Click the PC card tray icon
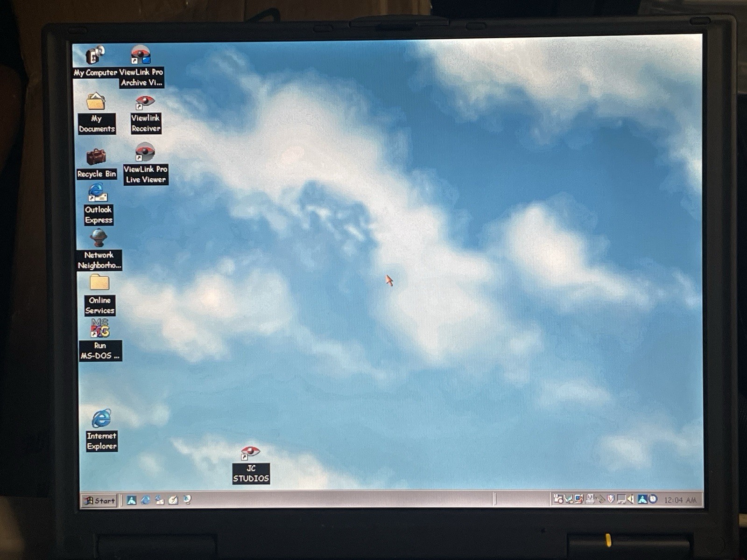Screen dimensions: 747x560 600,499
